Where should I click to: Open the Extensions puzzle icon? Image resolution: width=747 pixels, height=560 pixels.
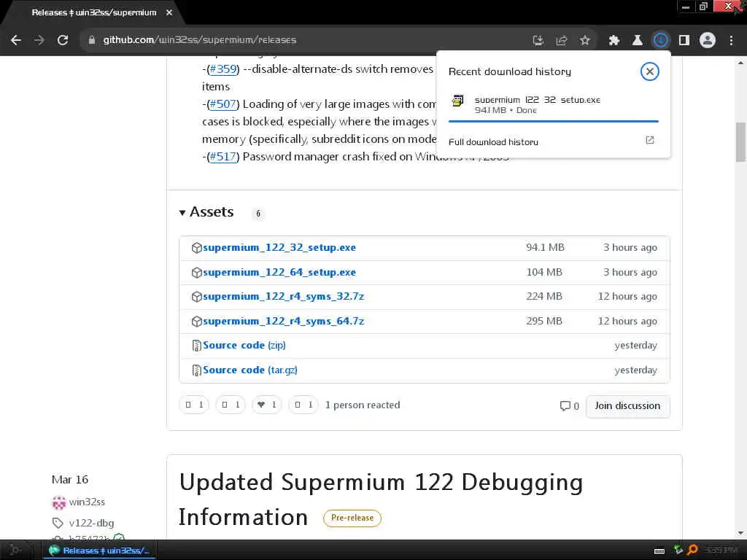(614, 41)
